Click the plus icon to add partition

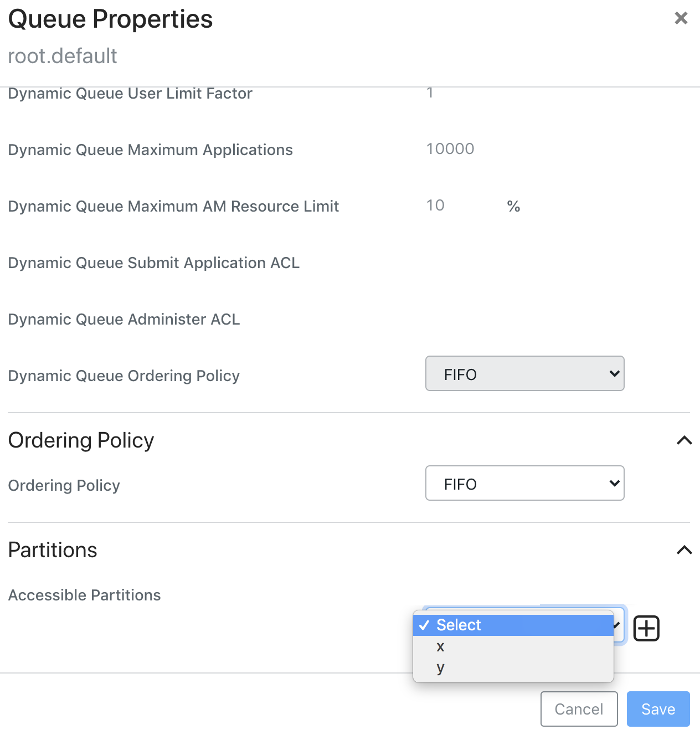pyautogui.click(x=646, y=628)
